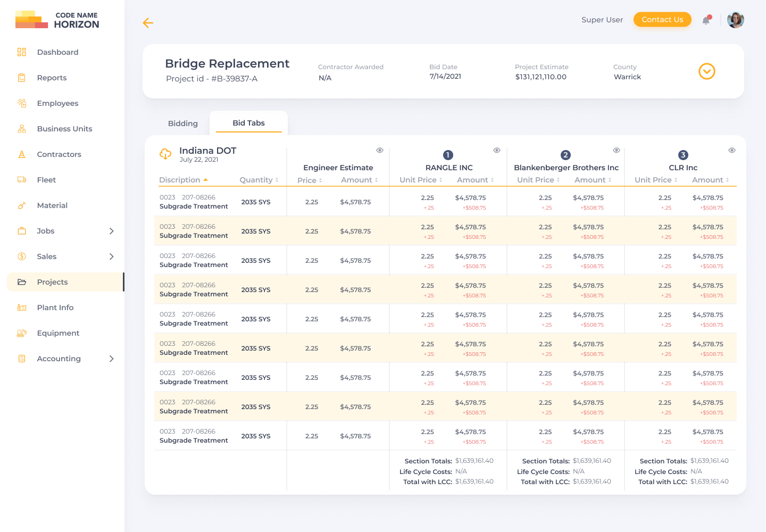Click the user profile avatar

tap(735, 20)
